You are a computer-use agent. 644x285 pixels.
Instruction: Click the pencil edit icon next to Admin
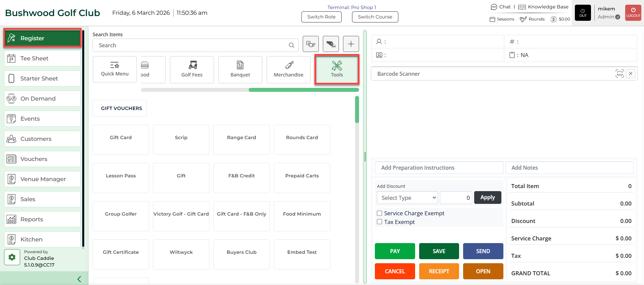(x=618, y=17)
